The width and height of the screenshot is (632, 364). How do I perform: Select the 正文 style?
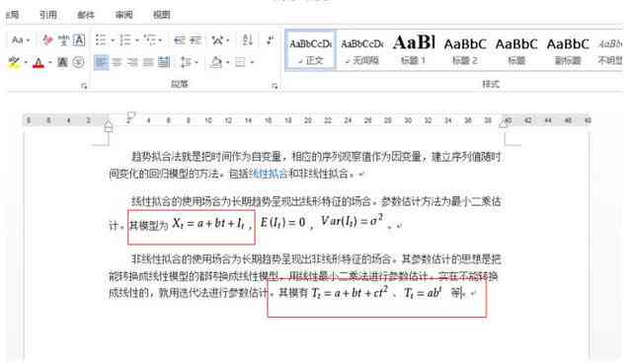click(x=310, y=50)
